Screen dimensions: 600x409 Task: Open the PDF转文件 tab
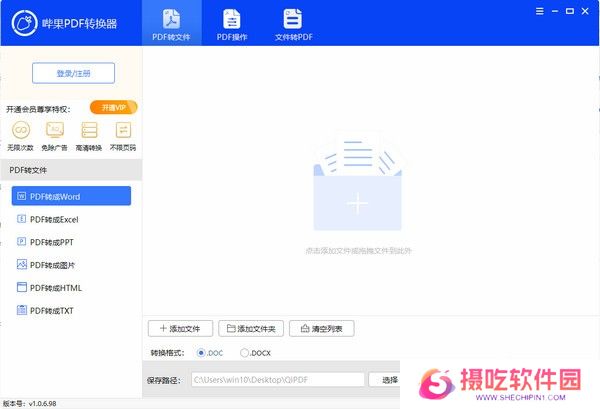point(171,24)
